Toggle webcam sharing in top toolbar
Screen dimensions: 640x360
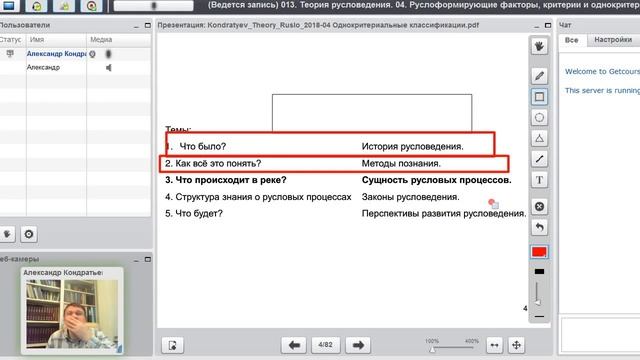pyautogui.click(x=64, y=6)
